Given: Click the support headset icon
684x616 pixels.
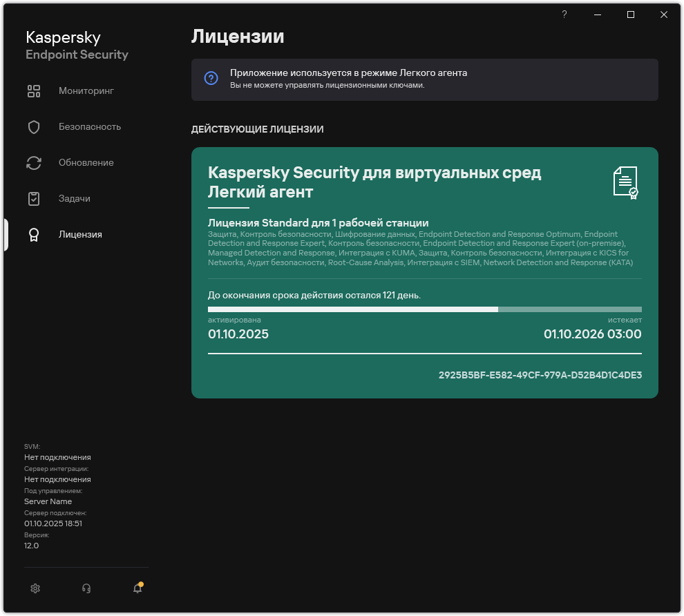Looking at the screenshot, I should 86,588.
